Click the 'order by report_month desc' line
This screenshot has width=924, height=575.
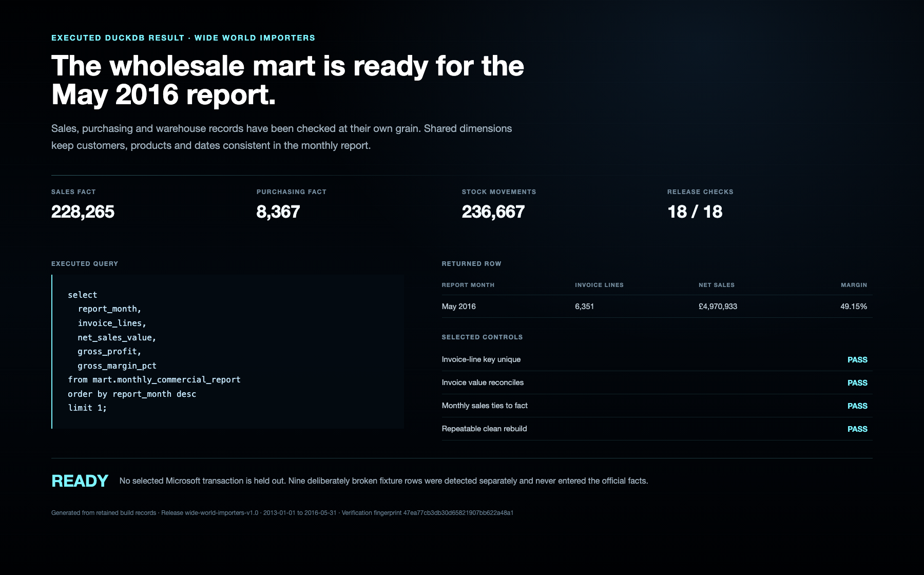132,394
